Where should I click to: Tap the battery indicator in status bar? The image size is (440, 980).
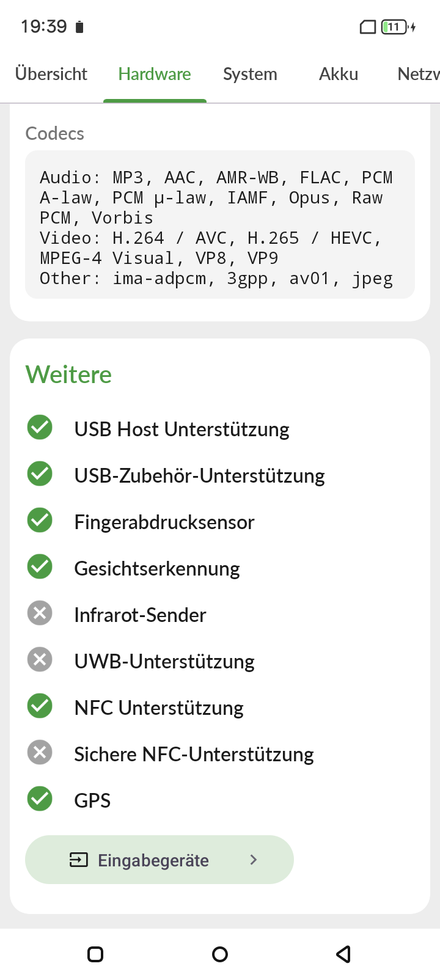click(x=395, y=27)
